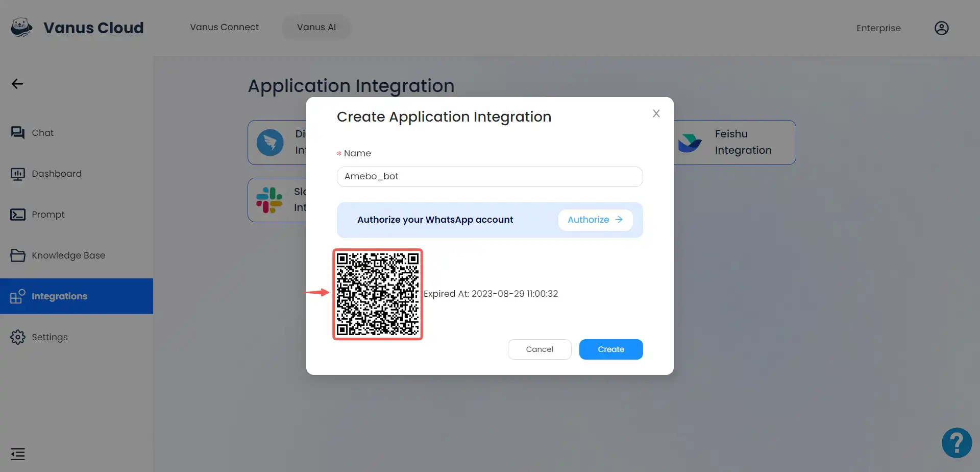Click the back arrow in sidebar
Screen dimensions: 980x472
[x=17, y=84]
